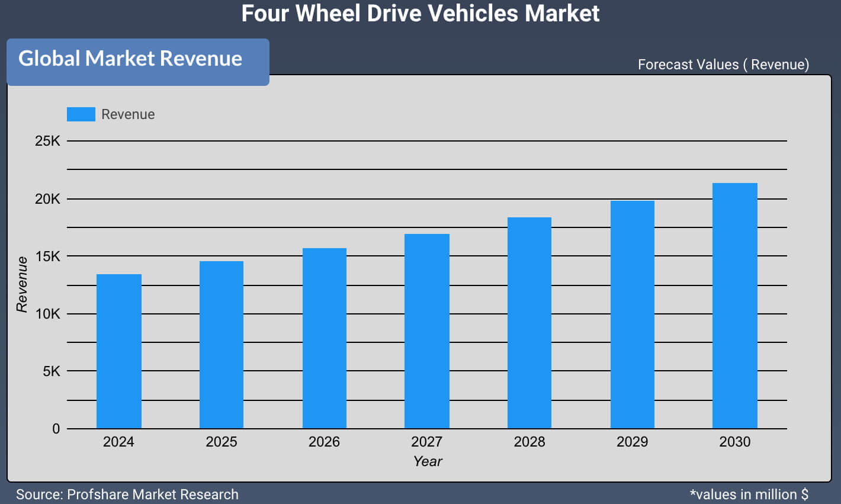Click the Forecast Values ( Revenue) label
The height and width of the screenshot is (504, 841).
(x=723, y=65)
